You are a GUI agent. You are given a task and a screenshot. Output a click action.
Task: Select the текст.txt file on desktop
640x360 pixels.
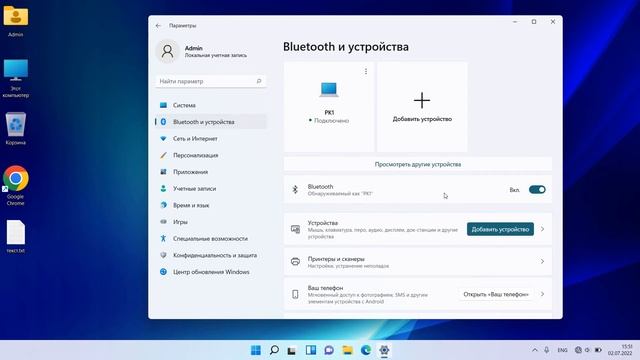tap(16, 237)
